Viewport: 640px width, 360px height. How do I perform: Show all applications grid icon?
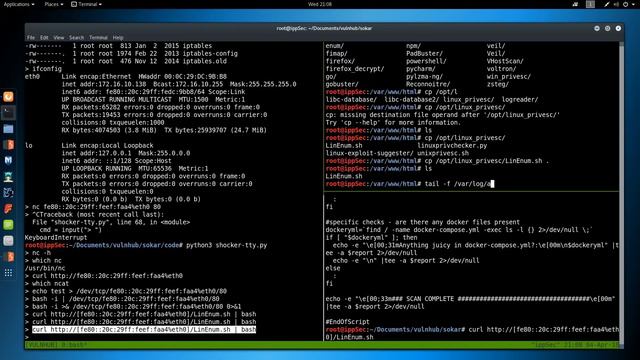8,273
